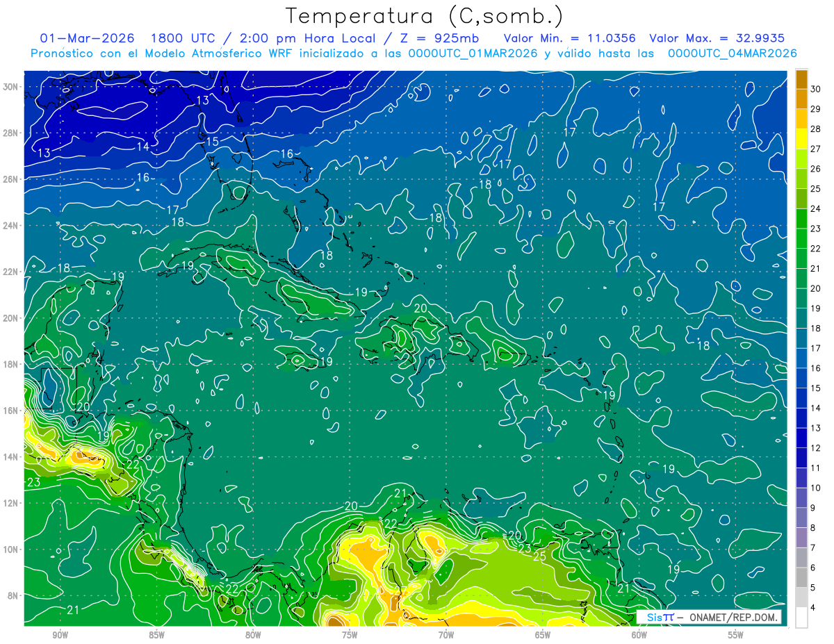The width and height of the screenshot is (834, 644).
Task: Click the 24N latitude axis label
Action: (11, 226)
